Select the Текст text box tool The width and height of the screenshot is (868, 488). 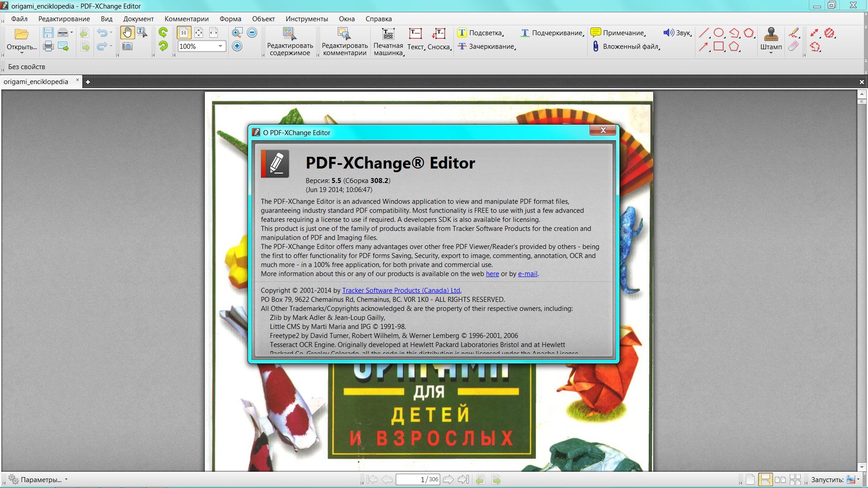point(416,39)
